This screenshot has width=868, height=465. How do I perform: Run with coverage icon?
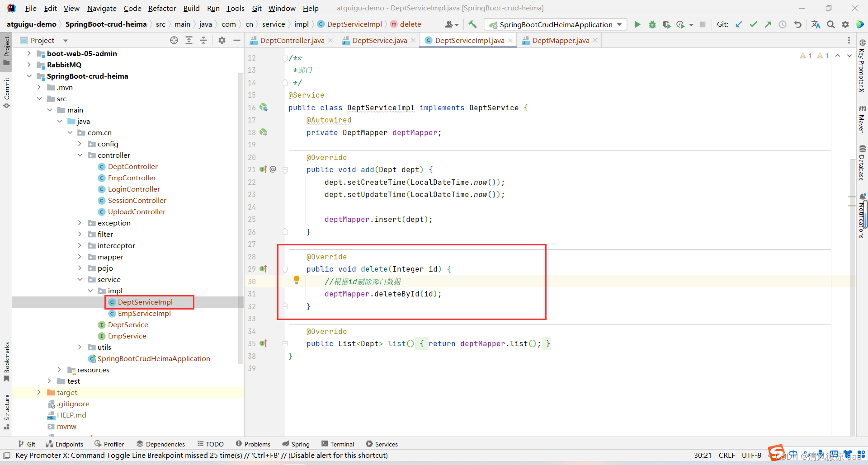(666, 24)
